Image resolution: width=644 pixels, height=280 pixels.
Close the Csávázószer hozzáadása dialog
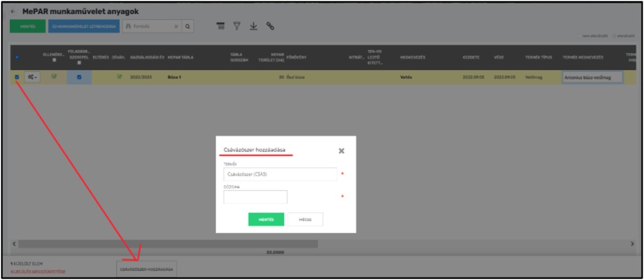(x=341, y=151)
